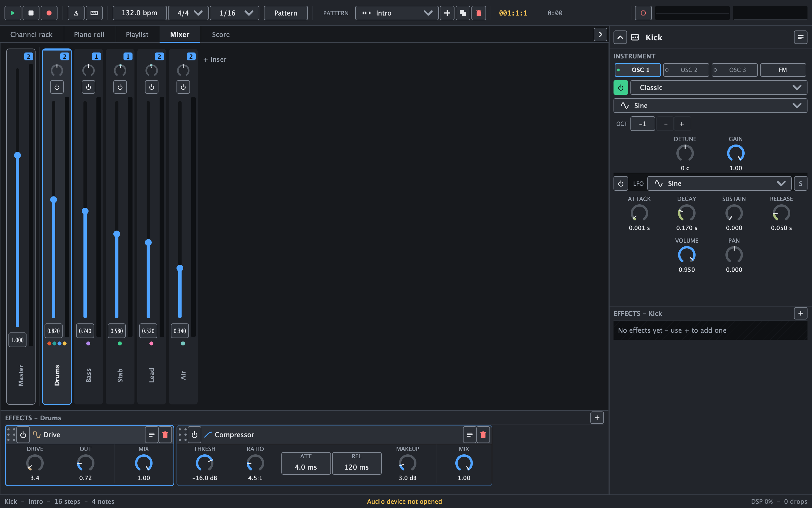Switch to the Playlist tab
The height and width of the screenshot is (508, 812).
click(x=137, y=34)
